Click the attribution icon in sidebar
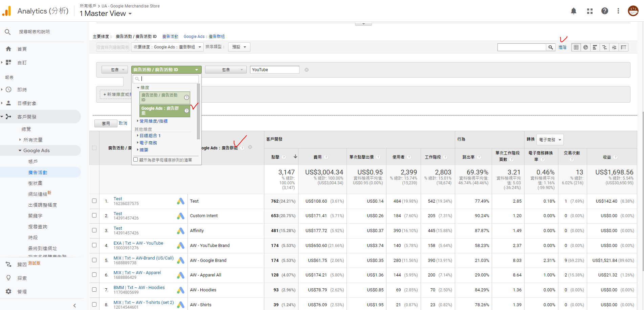 click(8, 264)
